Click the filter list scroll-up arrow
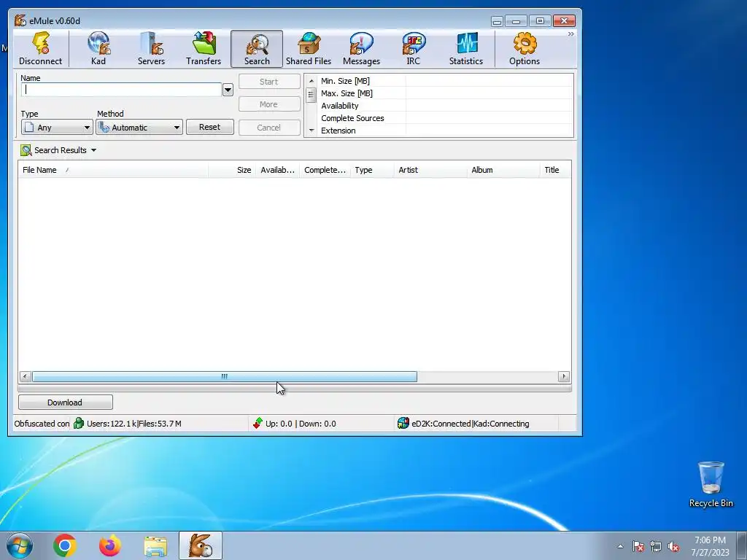 coord(311,81)
